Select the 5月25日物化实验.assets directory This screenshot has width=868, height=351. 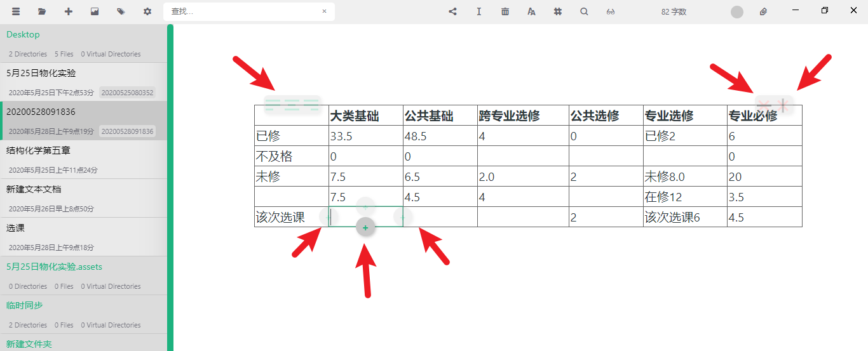tap(83, 275)
